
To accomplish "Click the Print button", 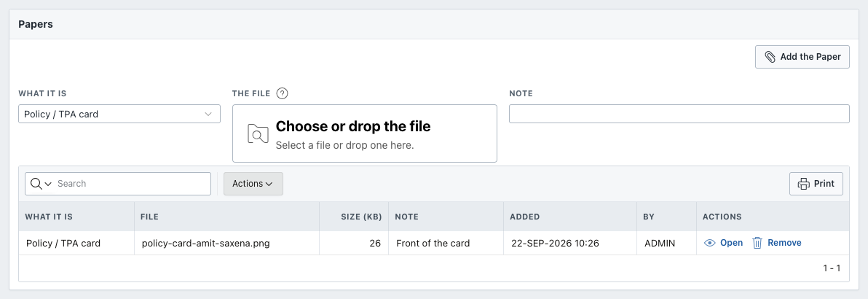I will 816,184.
